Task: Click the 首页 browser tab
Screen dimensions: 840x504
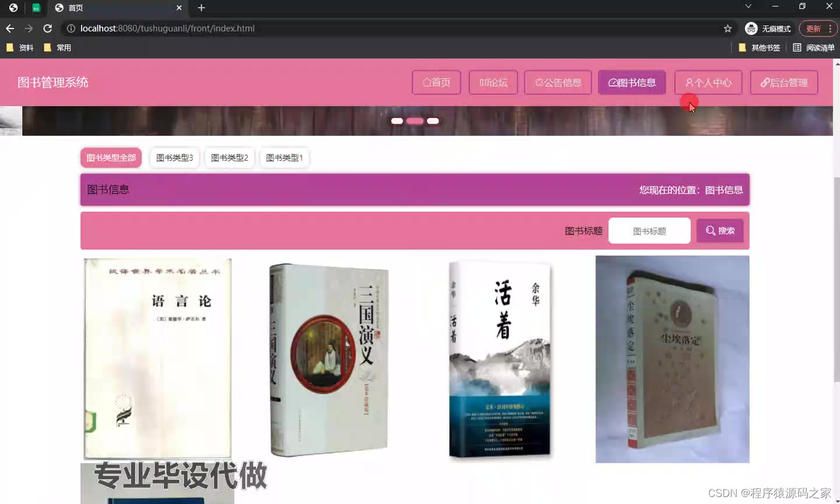Action: point(120,8)
